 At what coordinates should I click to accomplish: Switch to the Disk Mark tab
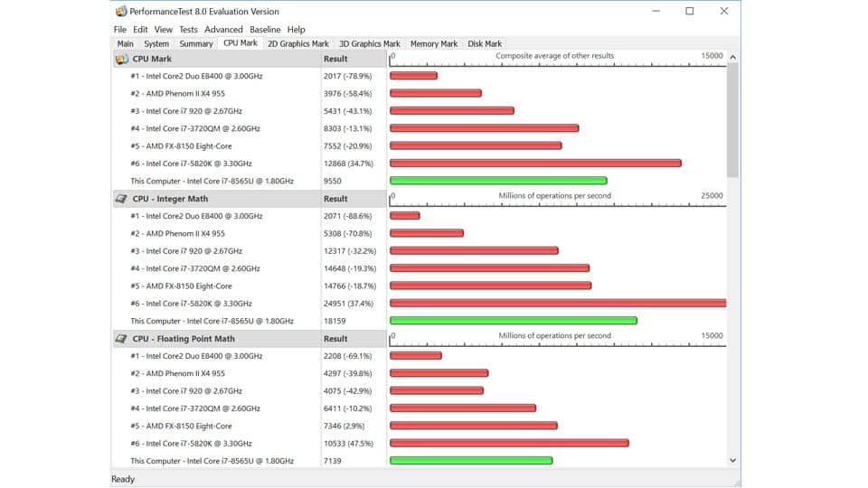coord(485,43)
